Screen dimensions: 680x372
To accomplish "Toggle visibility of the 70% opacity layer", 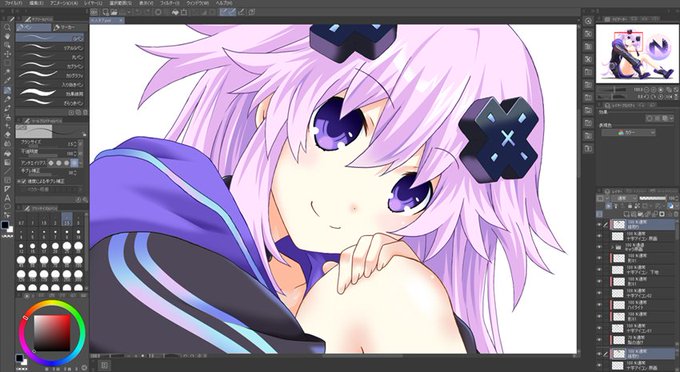I will pyautogui.click(x=598, y=340).
